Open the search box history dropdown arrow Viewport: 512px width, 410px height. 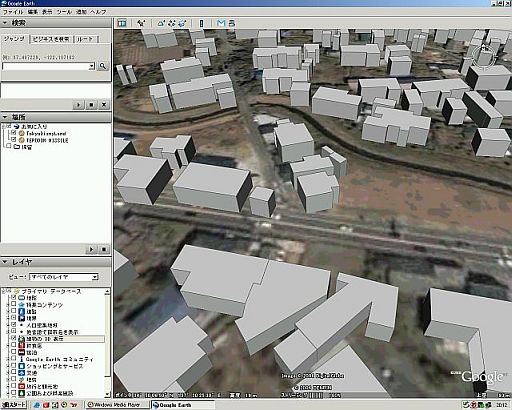[x=91, y=66]
